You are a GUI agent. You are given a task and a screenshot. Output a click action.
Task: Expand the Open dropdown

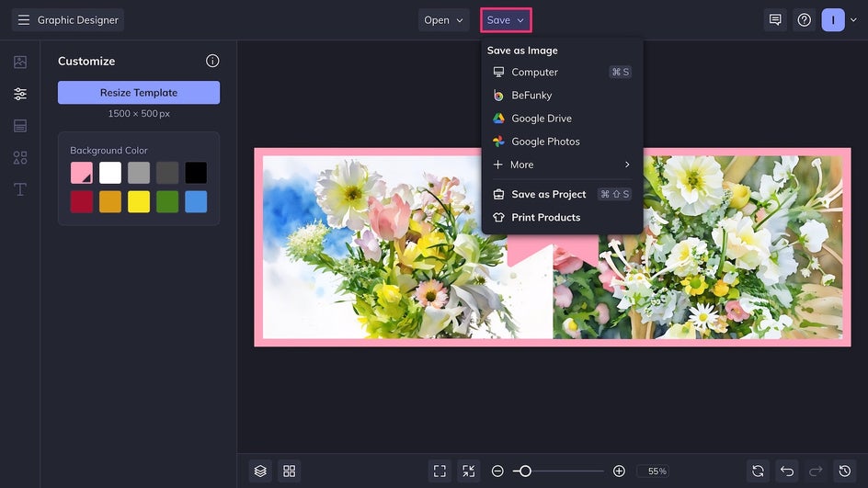(x=443, y=20)
